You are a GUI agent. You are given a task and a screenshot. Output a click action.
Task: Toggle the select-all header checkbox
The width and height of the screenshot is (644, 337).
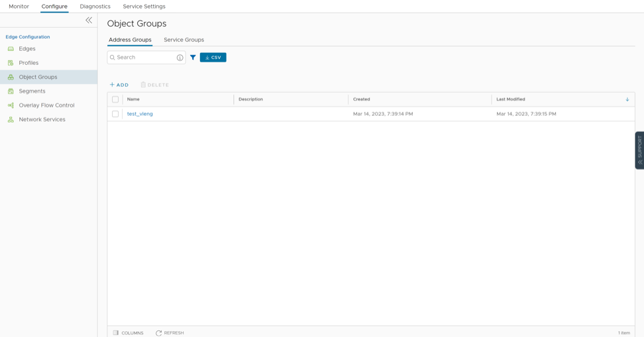[115, 99]
